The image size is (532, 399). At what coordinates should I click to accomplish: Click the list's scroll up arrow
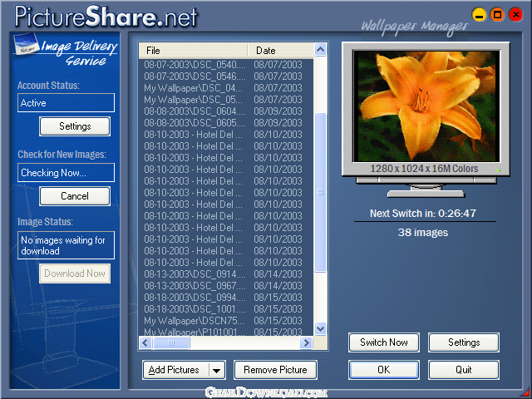[320, 50]
